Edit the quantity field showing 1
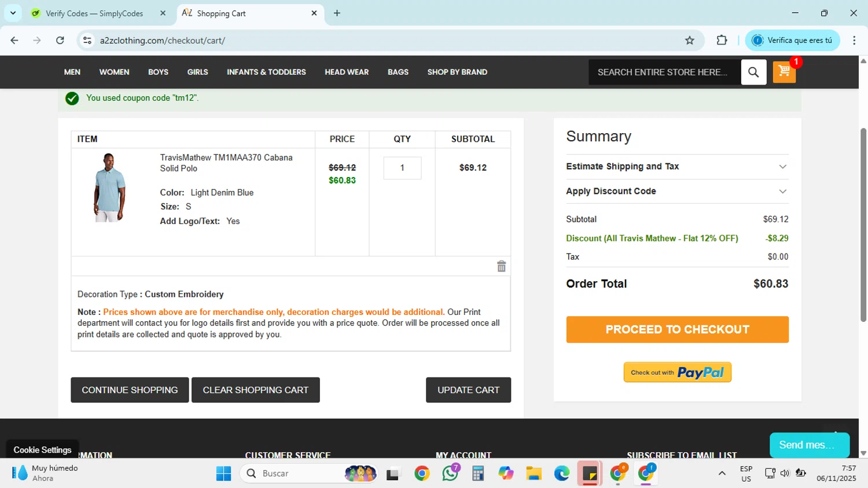This screenshot has height=488, width=868. 402,168
